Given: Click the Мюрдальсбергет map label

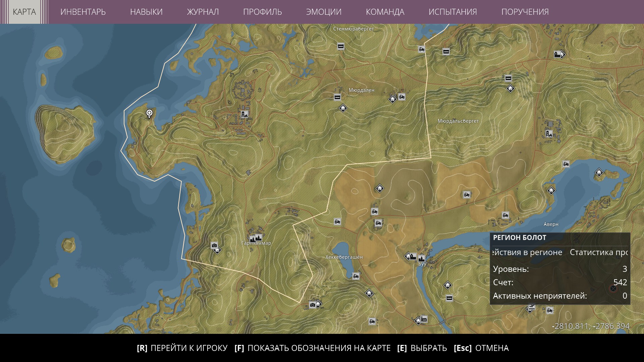Looking at the screenshot, I should 458,121.
